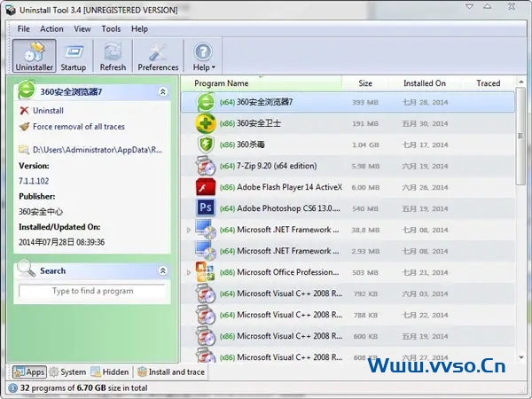The height and width of the screenshot is (399, 532).
Task: Switch to the System tab
Action: 67,372
